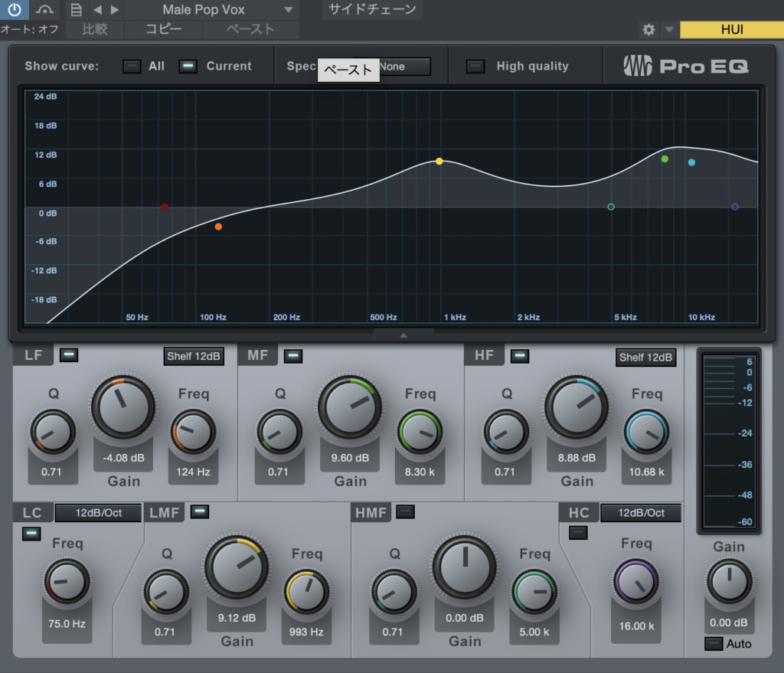
Task: Enable the HMF band toggle
Action: [x=405, y=511]
